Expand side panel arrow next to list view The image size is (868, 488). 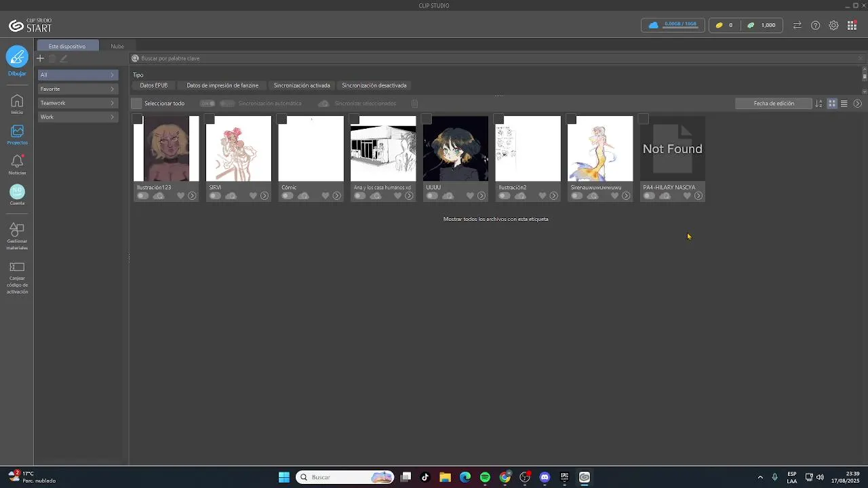pyautogui.click(x=857, y=104)
